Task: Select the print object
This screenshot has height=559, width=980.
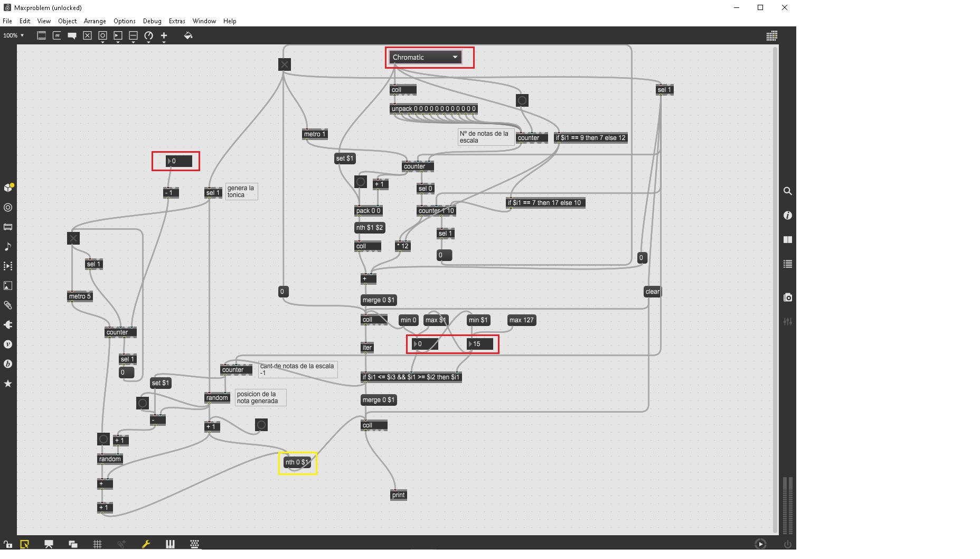Action: click(399, 495)
